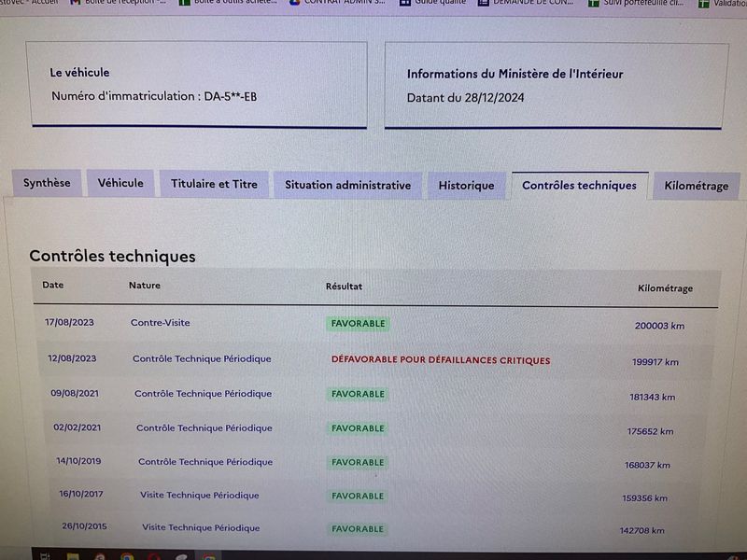Viewport: 747px width, 560px height.
Task: Select the date 12/08/2023
Action: click(x=72, y=358)
